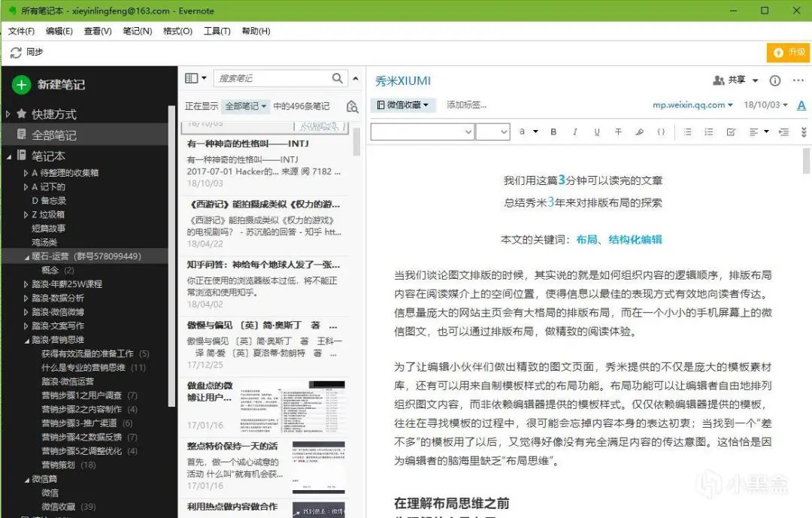This screenshot has height=518, width=812.
Task: Collapse the 暖石-运营 notebook stack
Action: (26, 256)
